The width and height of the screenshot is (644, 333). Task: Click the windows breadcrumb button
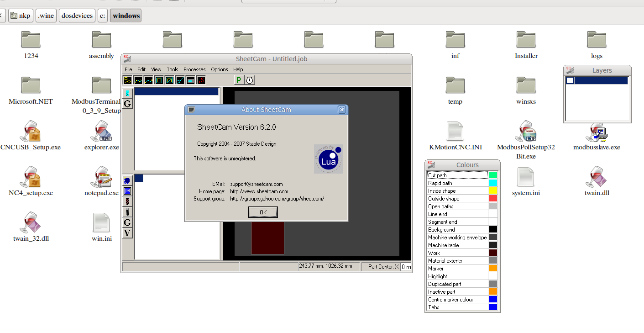tap(126, 16)
